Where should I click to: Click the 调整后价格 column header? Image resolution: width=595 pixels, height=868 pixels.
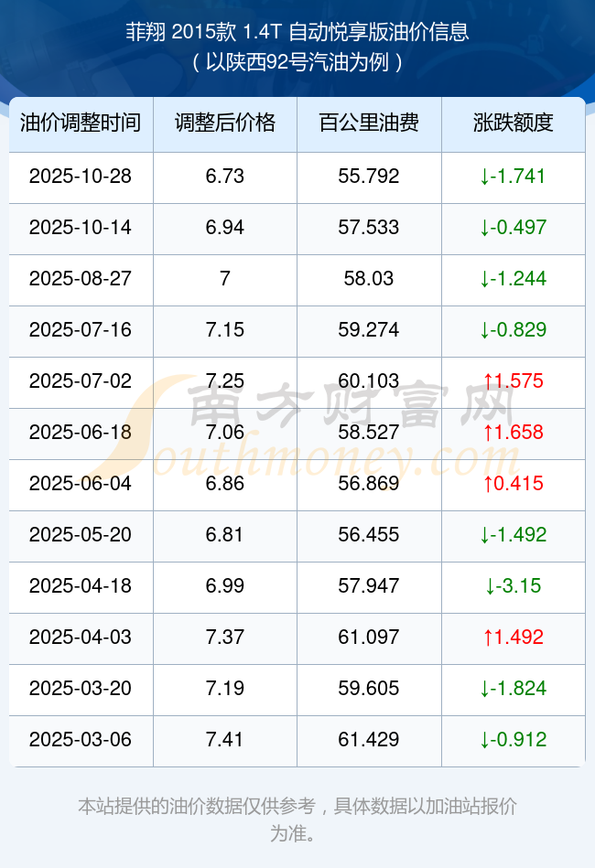pos(225,123)
